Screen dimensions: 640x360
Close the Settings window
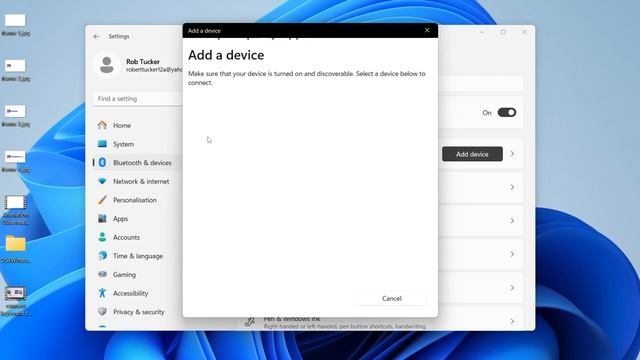524,32
